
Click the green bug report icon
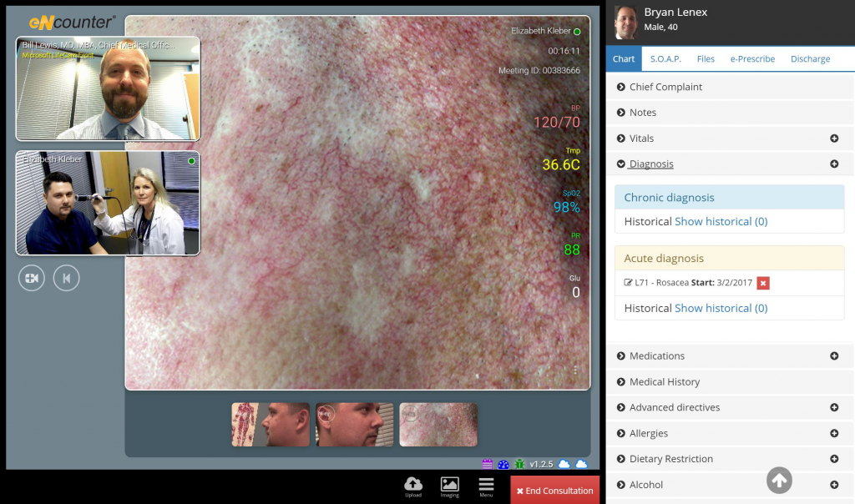(519, 464)
